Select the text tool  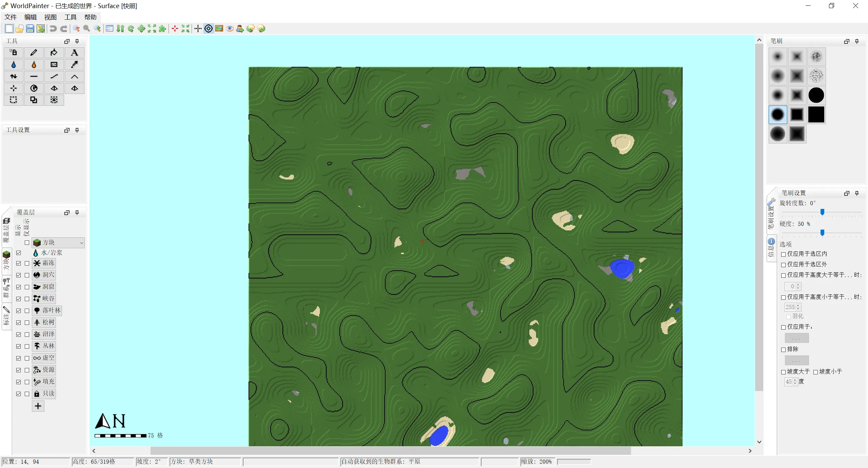pyautogui.click(x=74, y=53)
